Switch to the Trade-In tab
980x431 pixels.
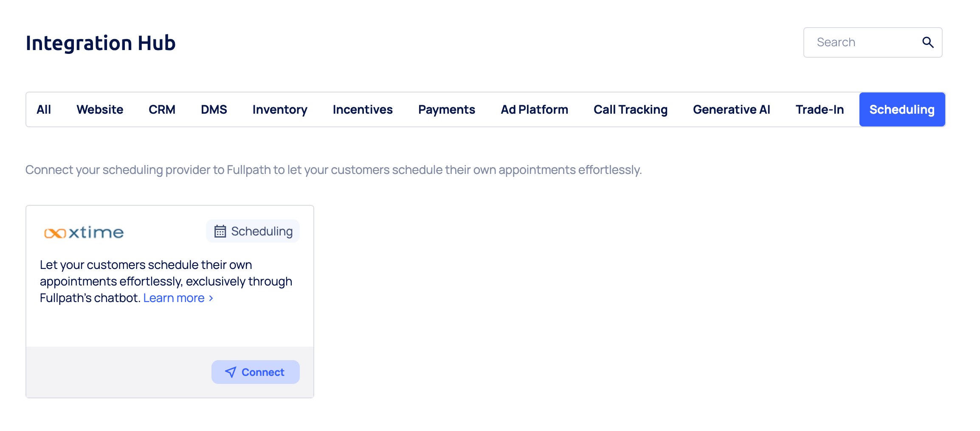coord(819,109)
